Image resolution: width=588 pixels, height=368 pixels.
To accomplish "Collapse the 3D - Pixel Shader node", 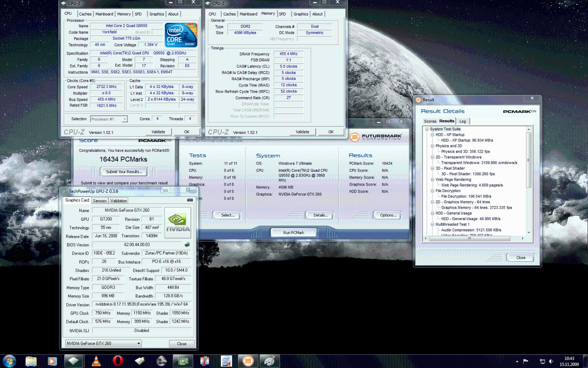I will 432,168.
